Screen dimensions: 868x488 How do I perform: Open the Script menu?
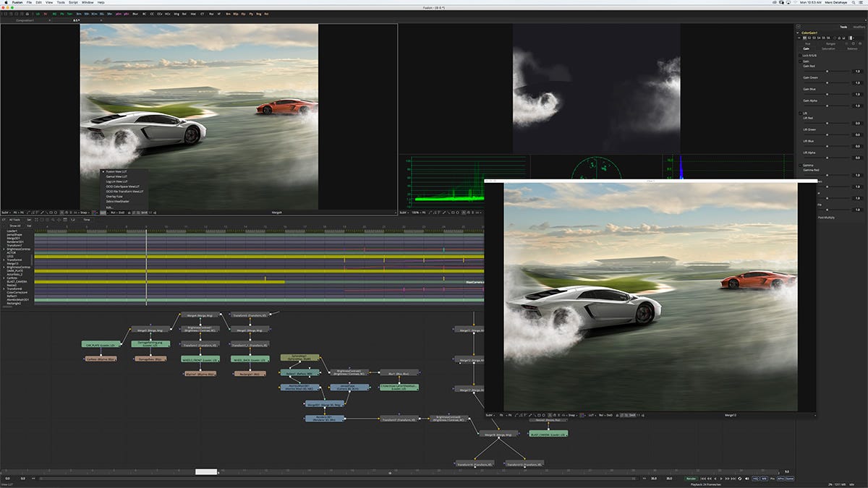[73, 3]
